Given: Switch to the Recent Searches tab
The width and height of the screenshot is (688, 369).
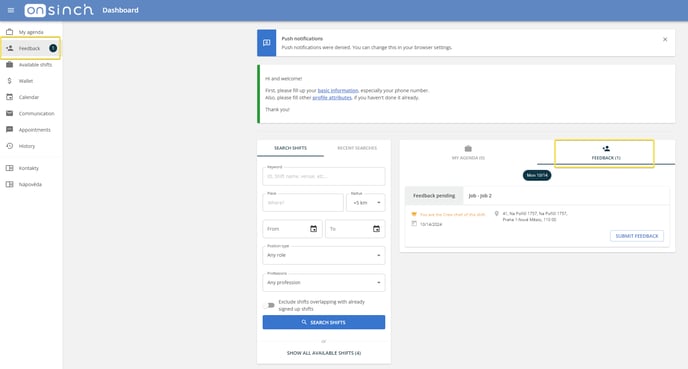Looking at the screenshot, I should click(357, 148).
